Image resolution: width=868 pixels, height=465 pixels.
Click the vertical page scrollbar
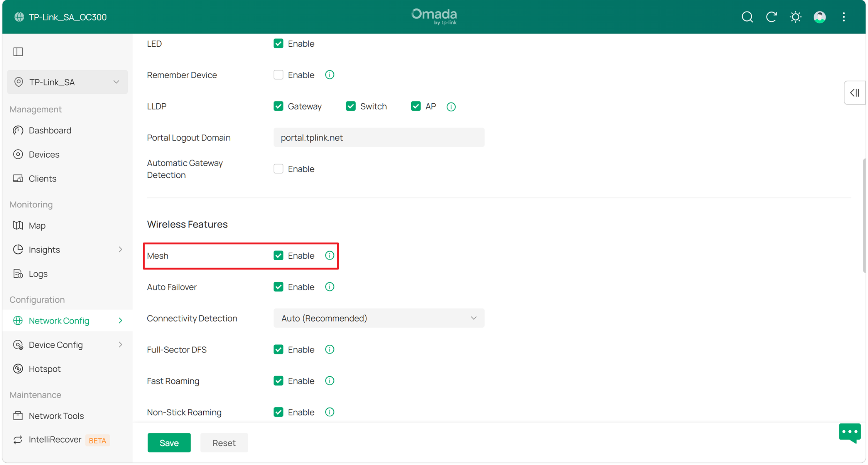click(x=864, y=215)
